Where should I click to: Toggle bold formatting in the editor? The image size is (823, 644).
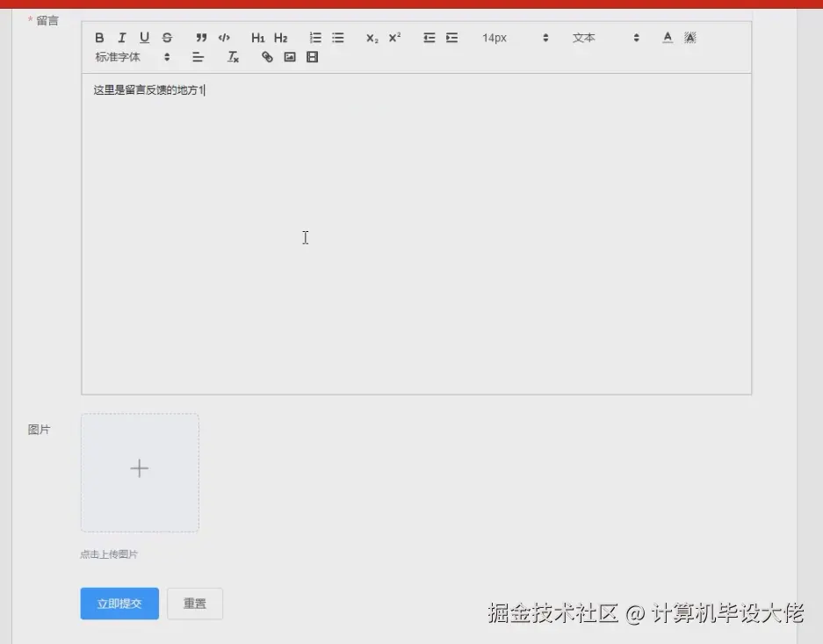pos(99,38)
